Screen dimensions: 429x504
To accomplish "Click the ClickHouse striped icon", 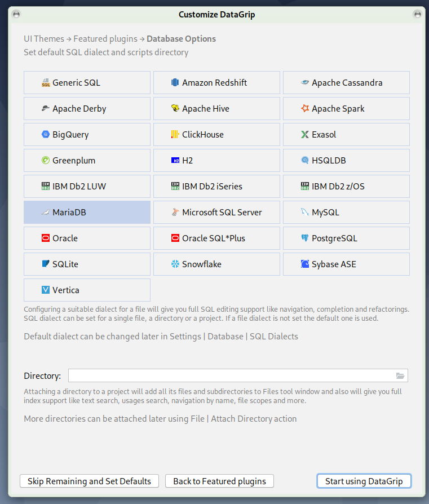I will click(175, 134).
